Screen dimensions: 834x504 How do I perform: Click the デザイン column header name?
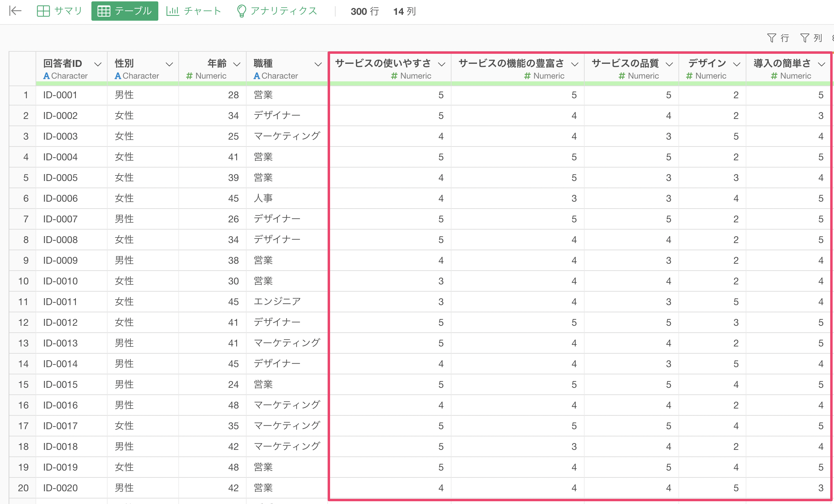[x=707, y=63]
